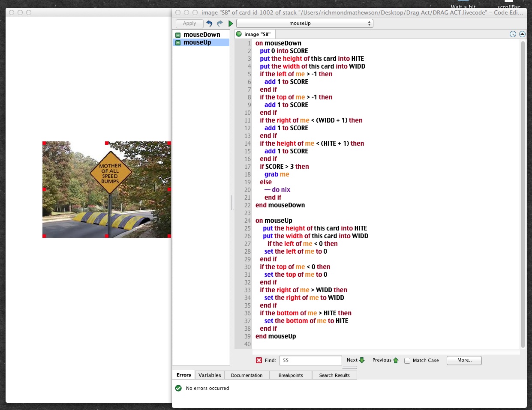Click the More.. button
Viewport: 532px width, 410px height.
click(464, 360)
